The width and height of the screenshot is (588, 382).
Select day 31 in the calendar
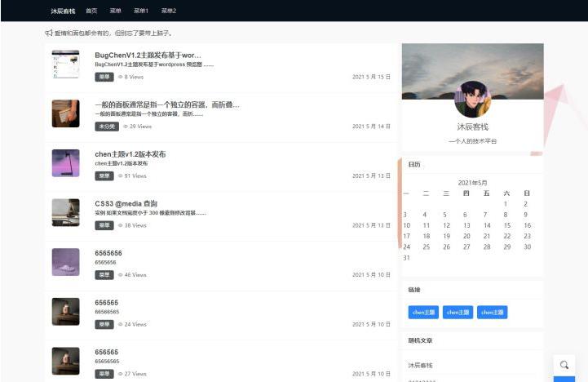pyautogui.click(x=406, y=258)
